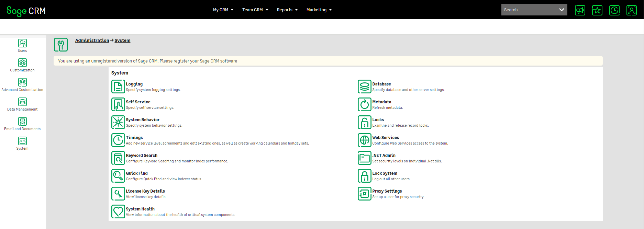Click the License Key Details key icon
Screen dimensions: 644x229
(x=118, y=194)
